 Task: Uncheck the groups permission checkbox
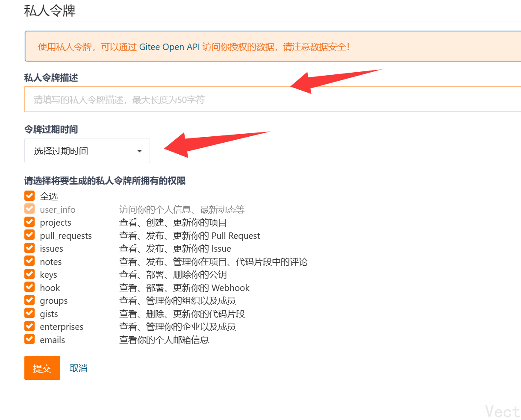pyautogui.click(x=29, y=300)
